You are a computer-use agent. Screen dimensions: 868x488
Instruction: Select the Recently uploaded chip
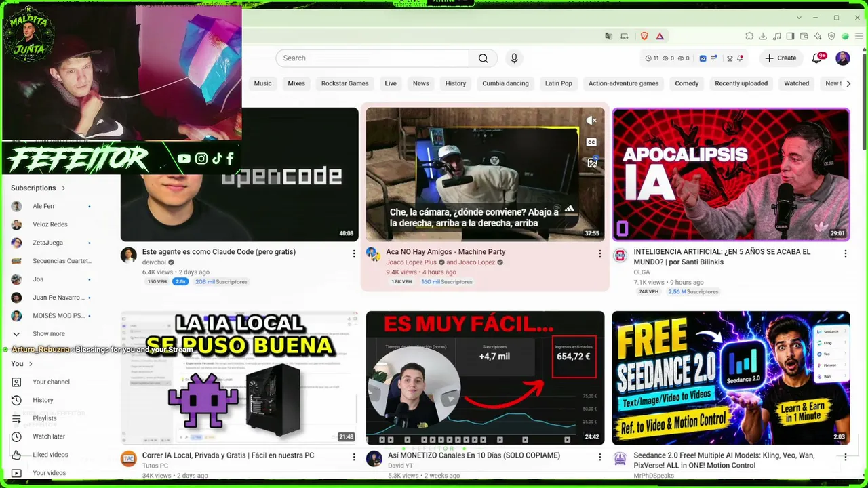pyautogui.click(x=741, y=83)
